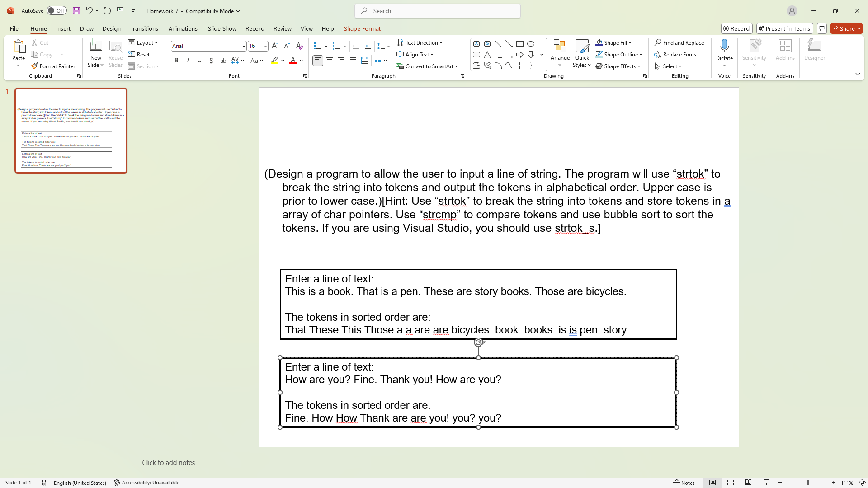
Task: Select the Format Painter tool
Action: click(53, 66)
